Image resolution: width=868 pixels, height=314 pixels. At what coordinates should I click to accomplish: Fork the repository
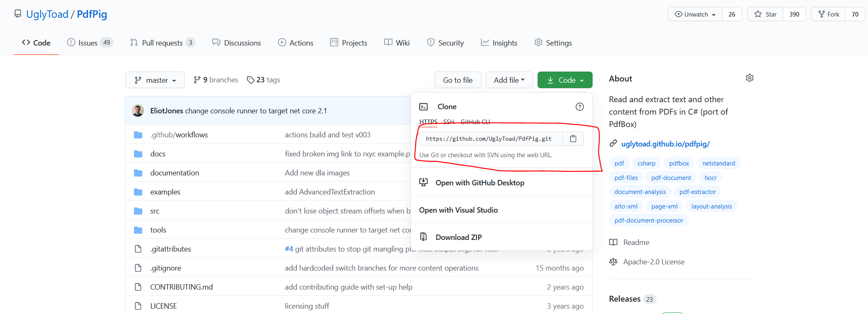[828, 14]
